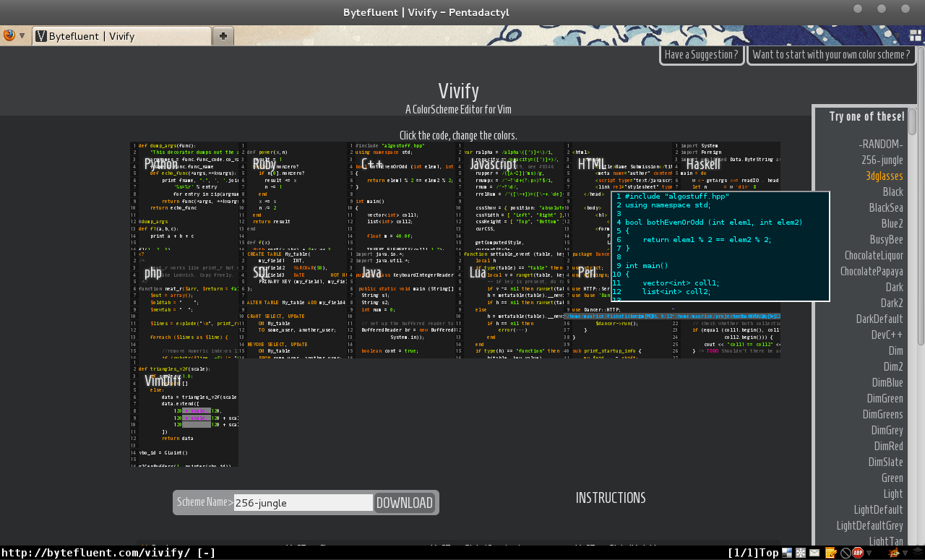
Task: Click the Firefox logo menu icon
Action: [9, 35]
